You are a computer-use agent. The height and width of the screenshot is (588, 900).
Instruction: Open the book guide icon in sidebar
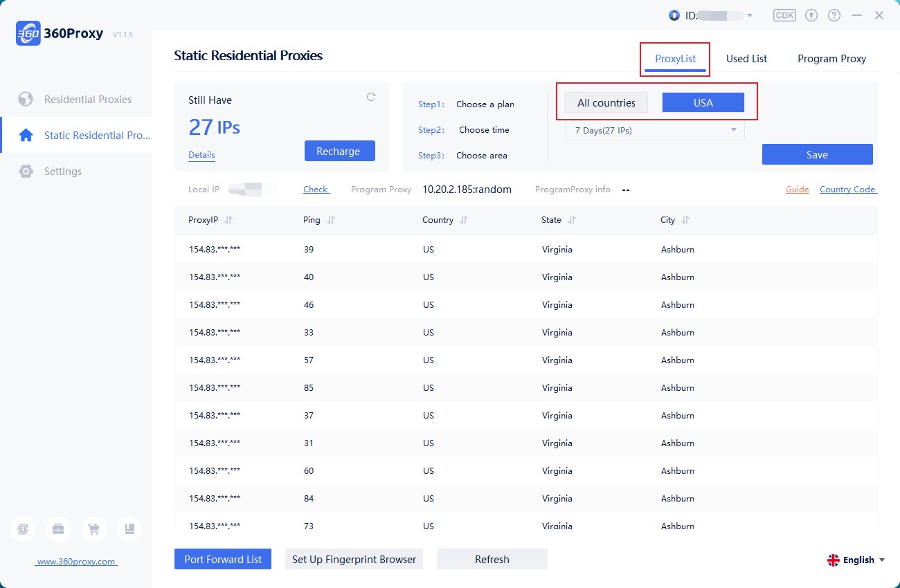(x=129, y=529)
